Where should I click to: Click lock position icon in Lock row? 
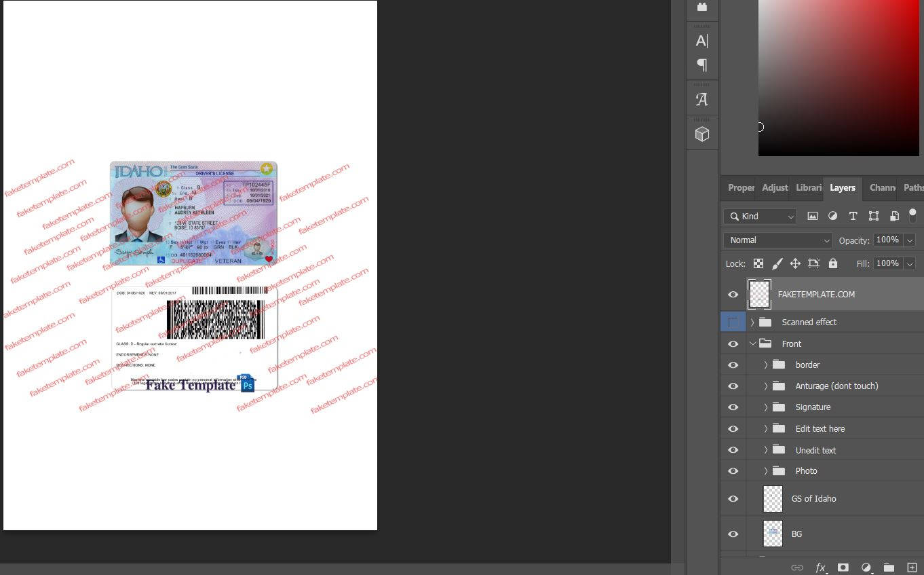pyautogui.click(x=795, y=263)
